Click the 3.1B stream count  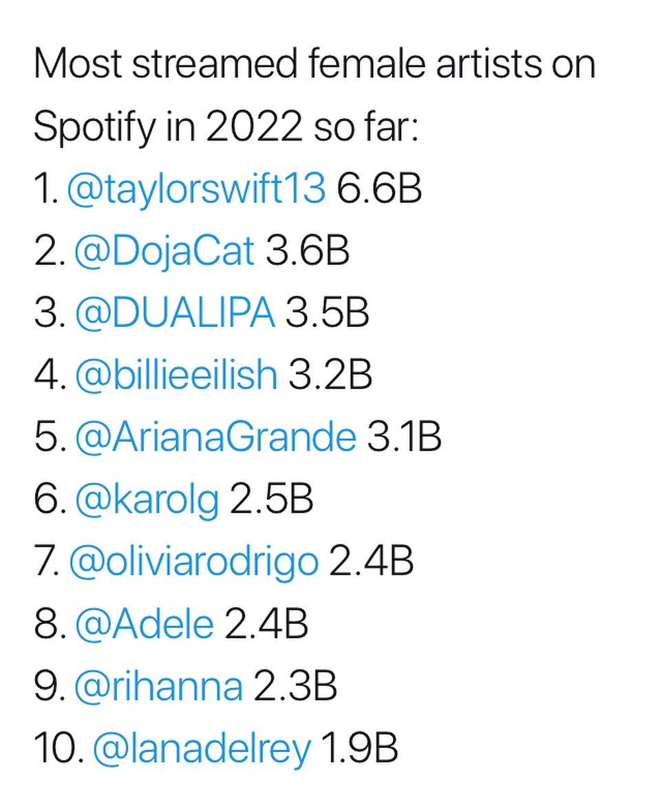[x=403, y=437]
